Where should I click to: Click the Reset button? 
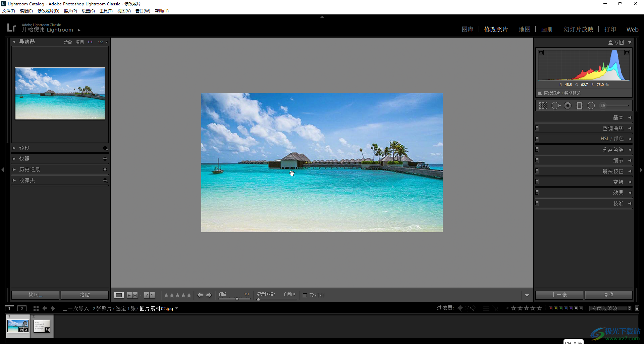[609, 295]
